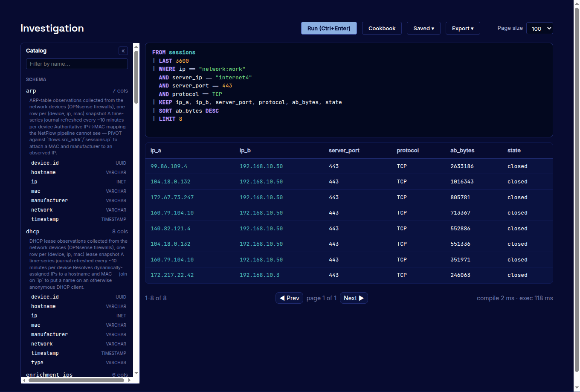This screenshot has height=392, width=580.
Task: Click the dhcp mac column
Action: click(x=78, y=325)
